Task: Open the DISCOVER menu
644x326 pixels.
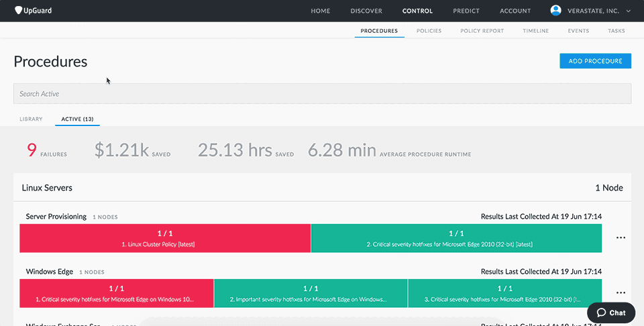Action: point(366,11)
